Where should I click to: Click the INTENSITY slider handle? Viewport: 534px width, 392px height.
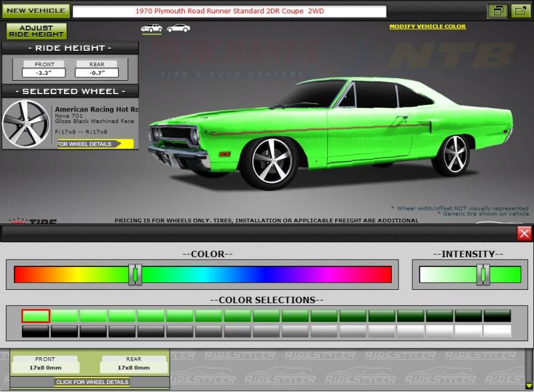pyautogui.click(x=483, y=274)
